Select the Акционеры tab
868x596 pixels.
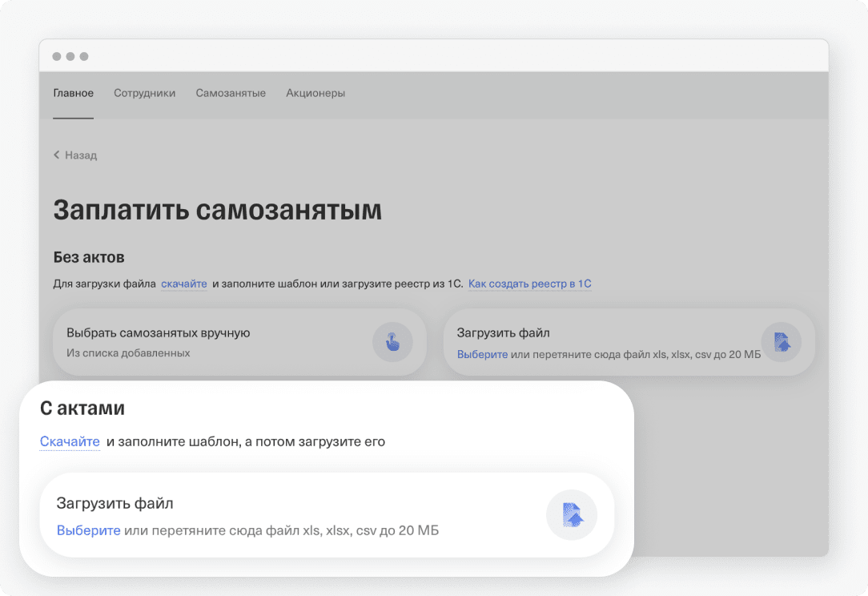(x=315, y=93)
